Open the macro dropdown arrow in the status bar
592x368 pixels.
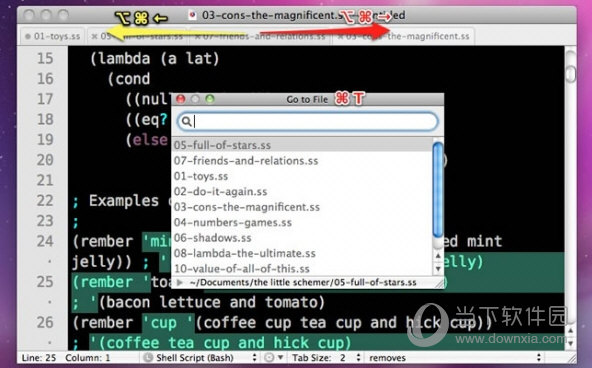[x=280, y=357]
